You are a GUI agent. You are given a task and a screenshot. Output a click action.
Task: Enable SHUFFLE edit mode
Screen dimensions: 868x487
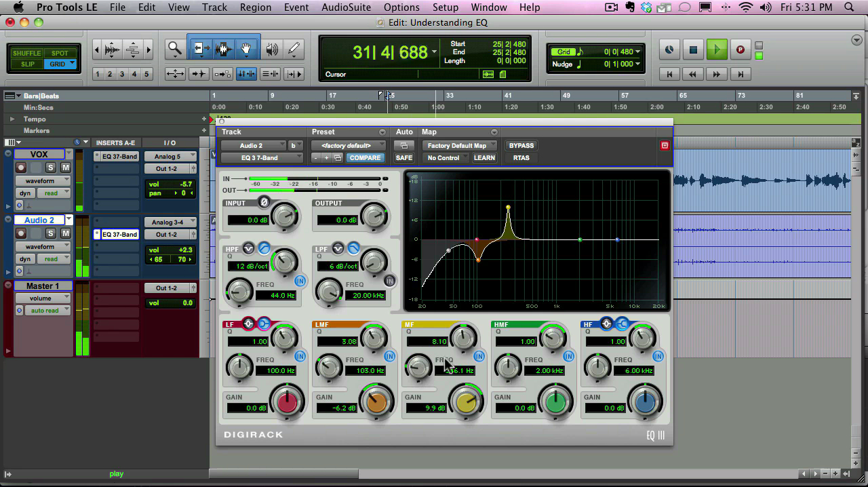[x=27, y=53]
